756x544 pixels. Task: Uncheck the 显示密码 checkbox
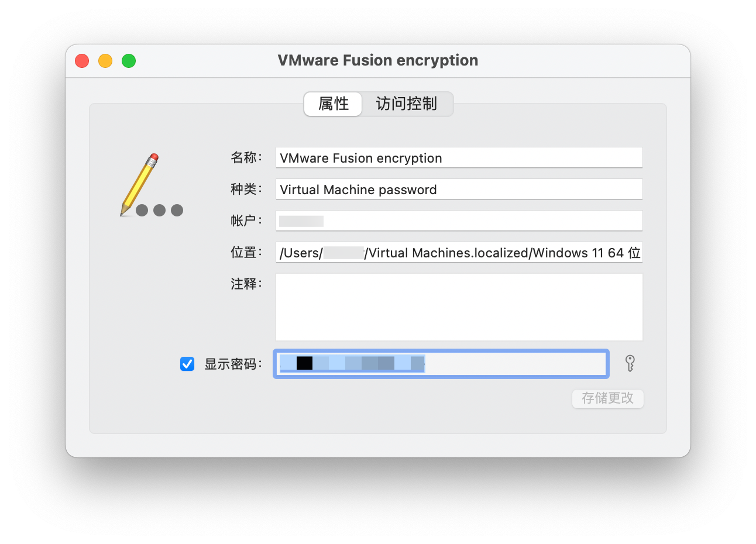point(187,364)
